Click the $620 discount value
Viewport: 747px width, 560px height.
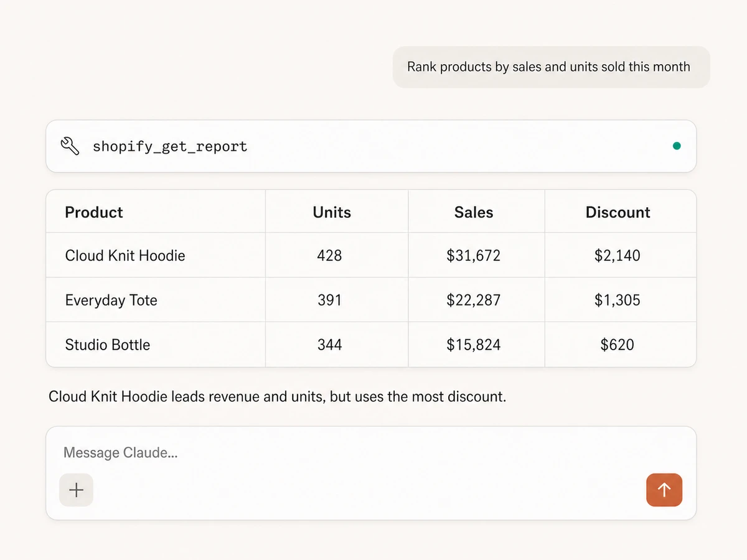(x=618, y=345)
